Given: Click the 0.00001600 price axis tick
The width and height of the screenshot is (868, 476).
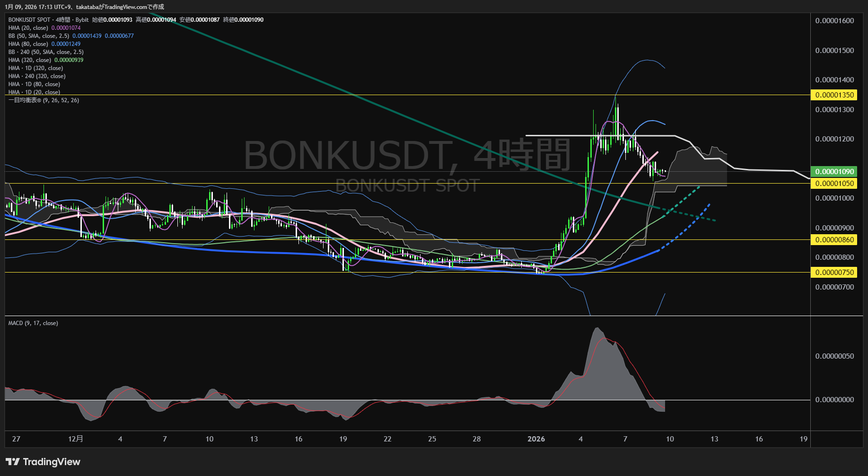Looking at the screenshot, I should (x=834, y=21).
